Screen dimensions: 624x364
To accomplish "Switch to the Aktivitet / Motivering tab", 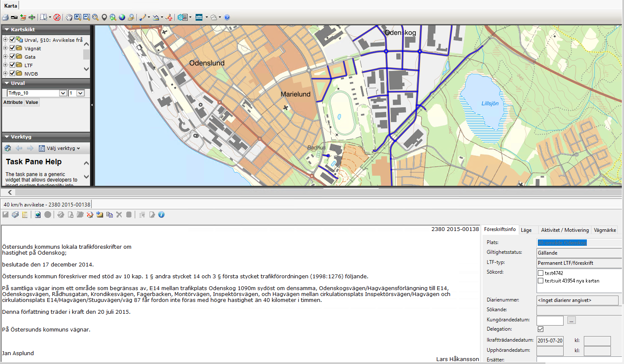I will coord(565,230).
